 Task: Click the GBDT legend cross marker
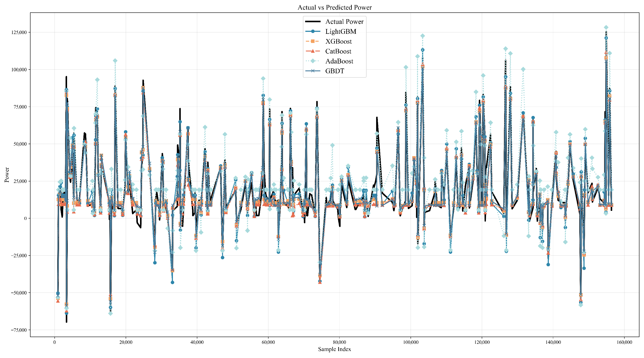click(313, 71)
